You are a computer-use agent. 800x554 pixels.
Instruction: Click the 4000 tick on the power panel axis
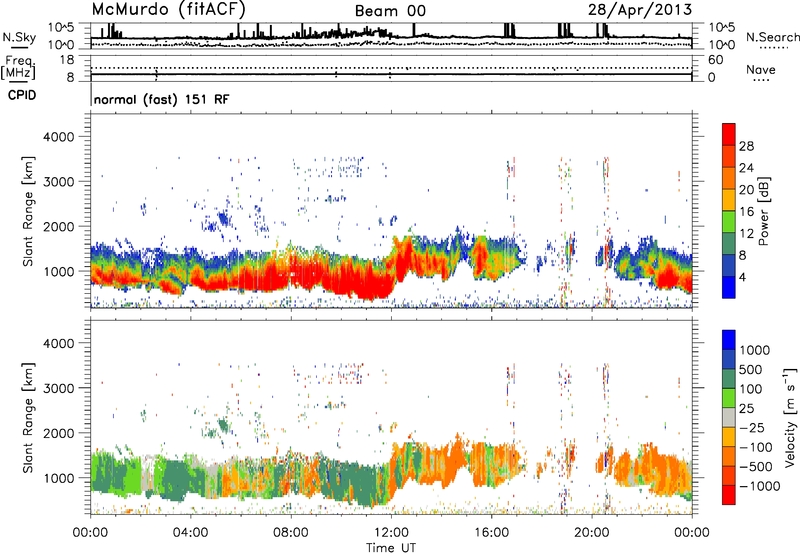pos(58,137)
